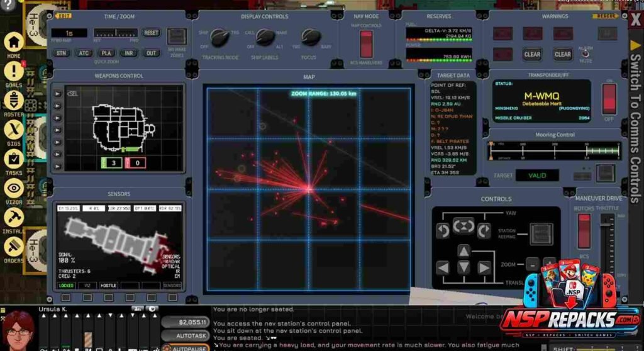Image resolution: width=644 pixels, height=351 pixels.
Task: Adjust the REV/FWD time rate slider
Action: 116,33
